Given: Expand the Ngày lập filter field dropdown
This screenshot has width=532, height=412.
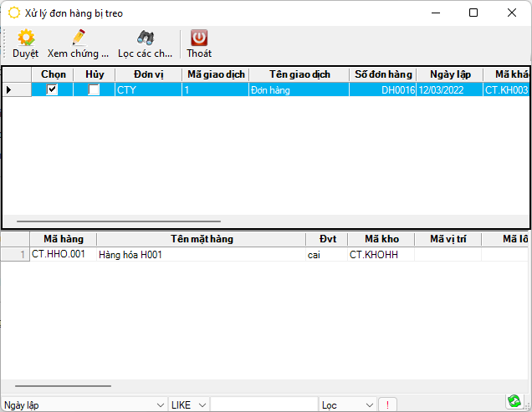Looking at the screenshot, I should click(x=159, y=405).
